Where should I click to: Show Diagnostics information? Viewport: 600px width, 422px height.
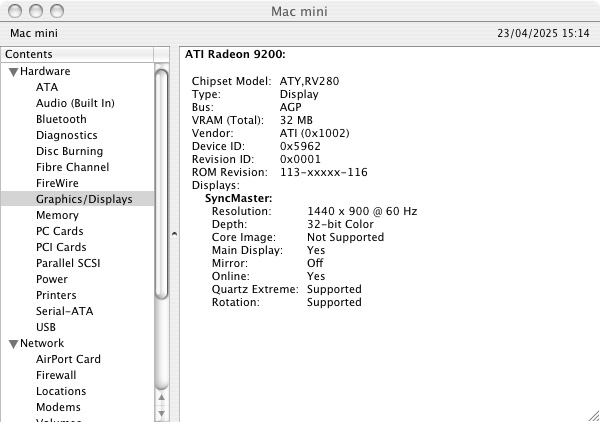[x=66, y=135]
